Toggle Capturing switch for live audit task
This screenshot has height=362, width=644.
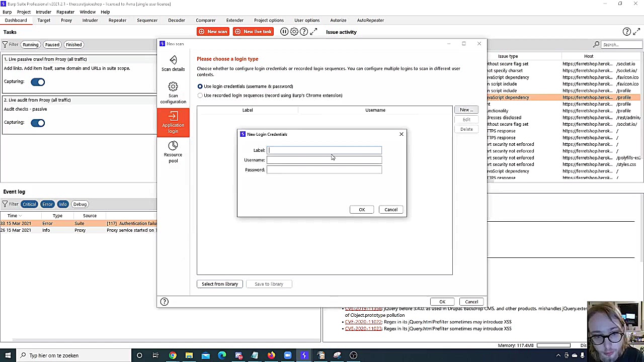point(38,123)
